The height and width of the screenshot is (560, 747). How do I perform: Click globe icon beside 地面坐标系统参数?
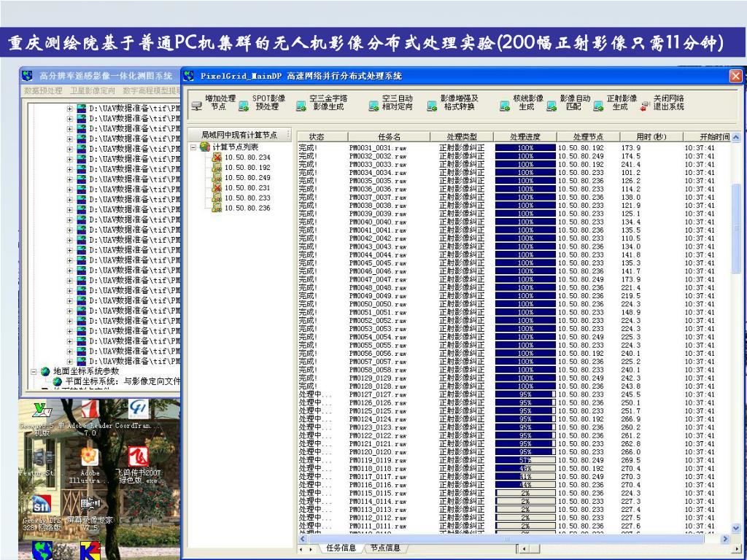(45, 371)
